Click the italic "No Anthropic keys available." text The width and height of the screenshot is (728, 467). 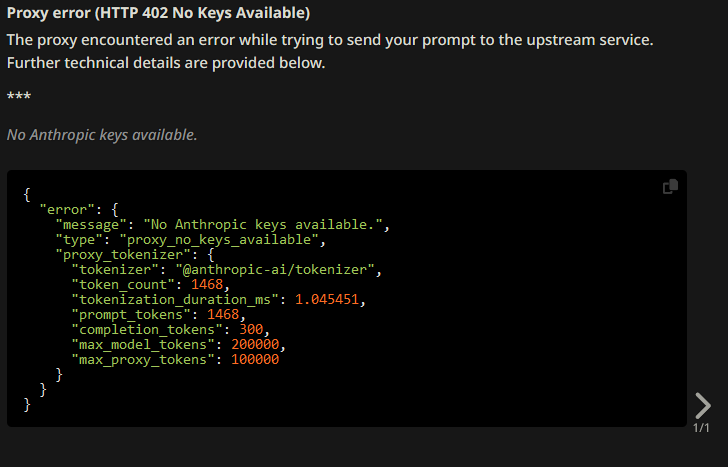point(102,135)
